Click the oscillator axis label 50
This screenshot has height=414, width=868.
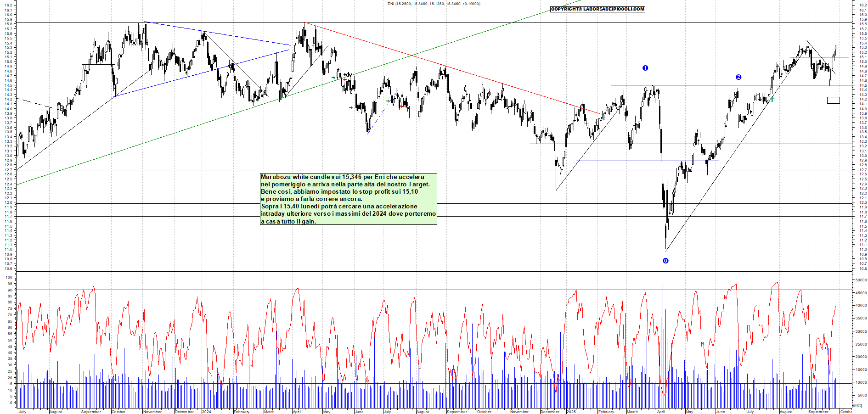point(10,340)
